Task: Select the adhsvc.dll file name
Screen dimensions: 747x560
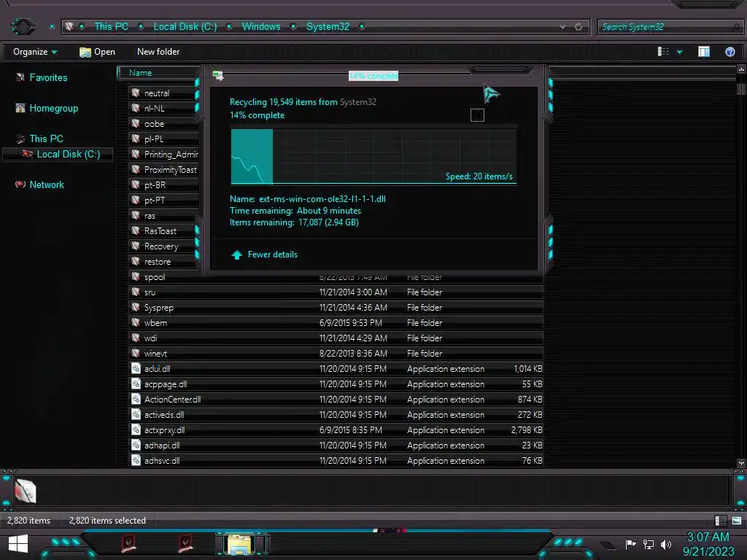Action: pyautogui.click(x=162, y=461)
